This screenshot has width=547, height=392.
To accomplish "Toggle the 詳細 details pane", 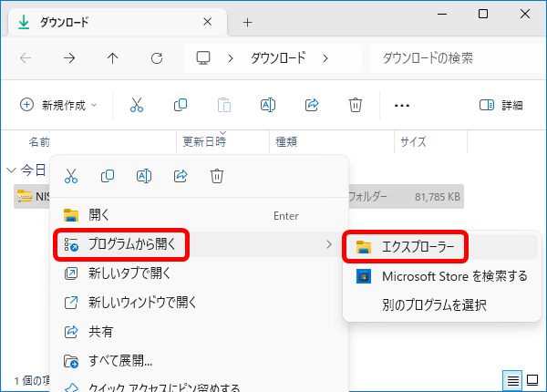I will click(501, 105).
